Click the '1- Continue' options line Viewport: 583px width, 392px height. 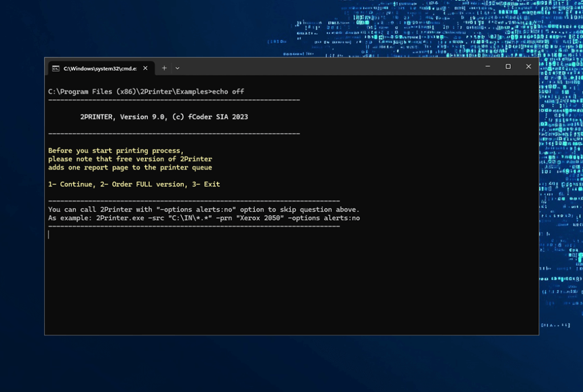134,184
